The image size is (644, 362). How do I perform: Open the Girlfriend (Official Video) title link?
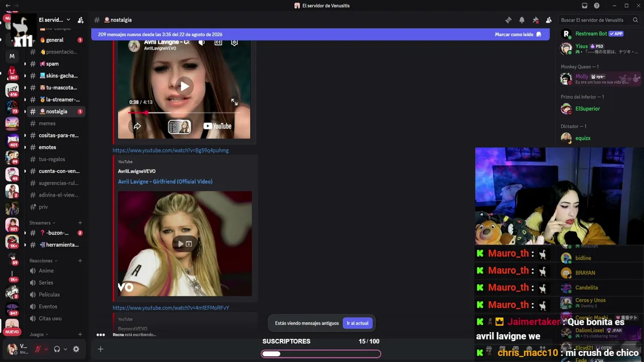click(x=165, y=182)
